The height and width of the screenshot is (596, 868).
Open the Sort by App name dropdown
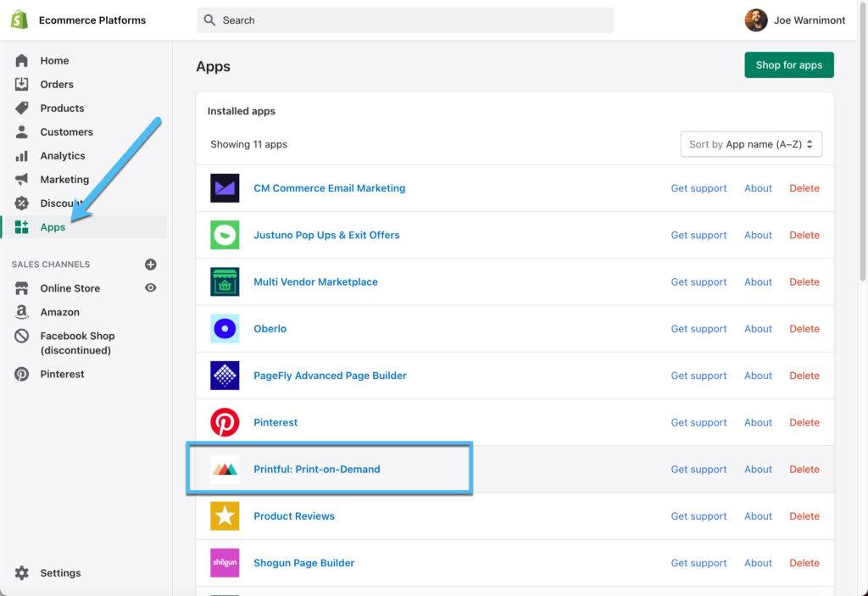coord(751,144)
